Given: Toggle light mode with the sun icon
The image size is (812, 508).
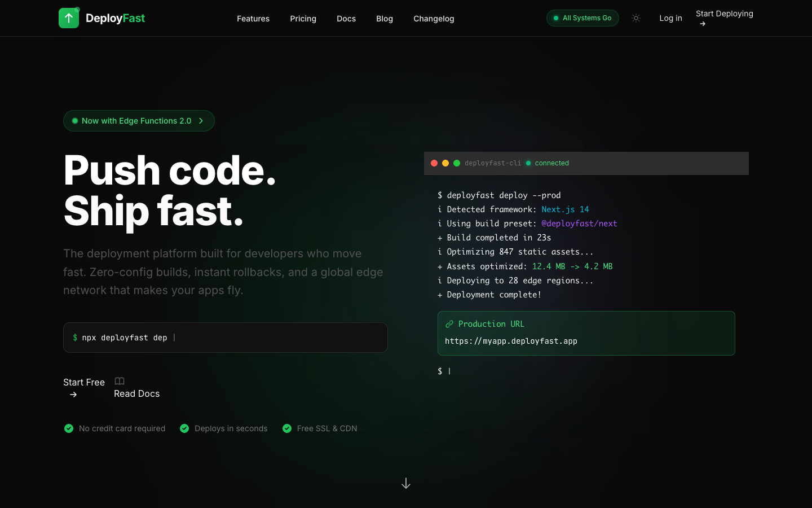Looking at the screenshot, I should tap(636, 17).
